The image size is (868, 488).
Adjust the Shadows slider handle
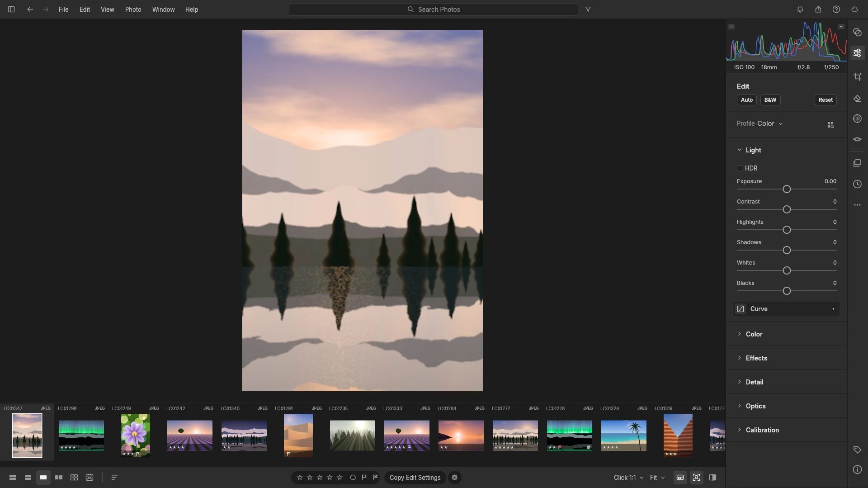[787, 250]
